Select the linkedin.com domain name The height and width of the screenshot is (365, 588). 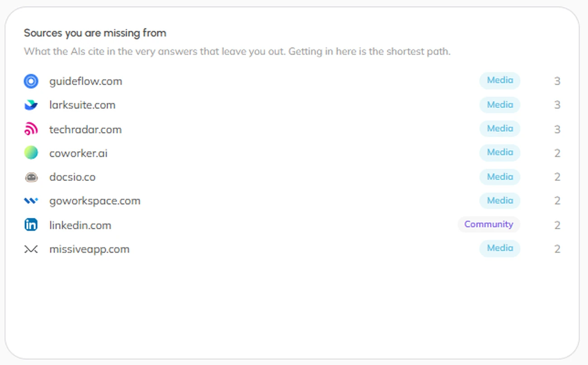(80, 225)
